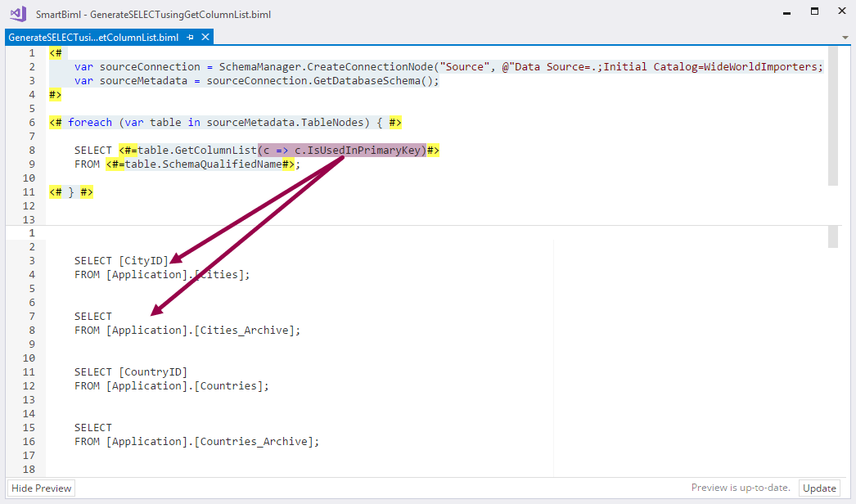The image size is (856, 504).
Task: Click the foreach keyword in line 6
Action: 90,122
